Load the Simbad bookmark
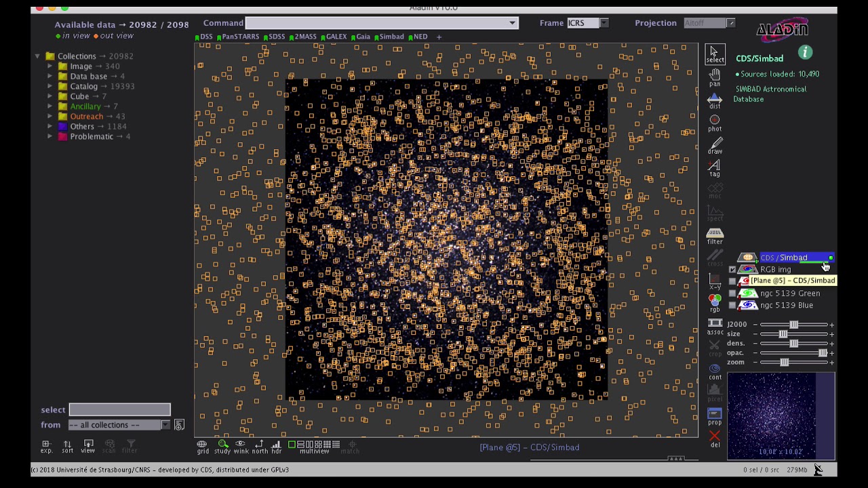The height and width of the screenshot is (488, 868). 389,37
